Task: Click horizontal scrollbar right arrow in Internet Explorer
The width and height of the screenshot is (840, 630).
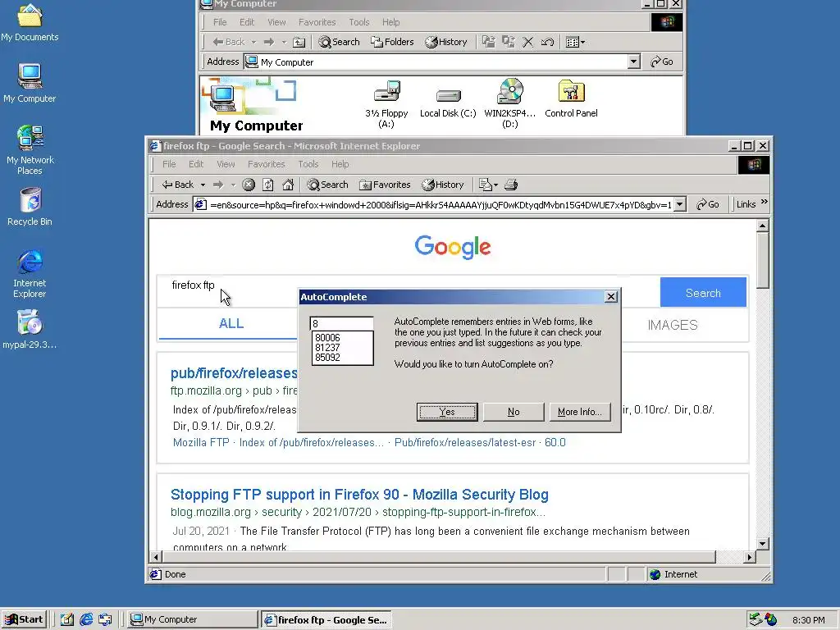Action: pyautogui.click(x=750, y=557)
